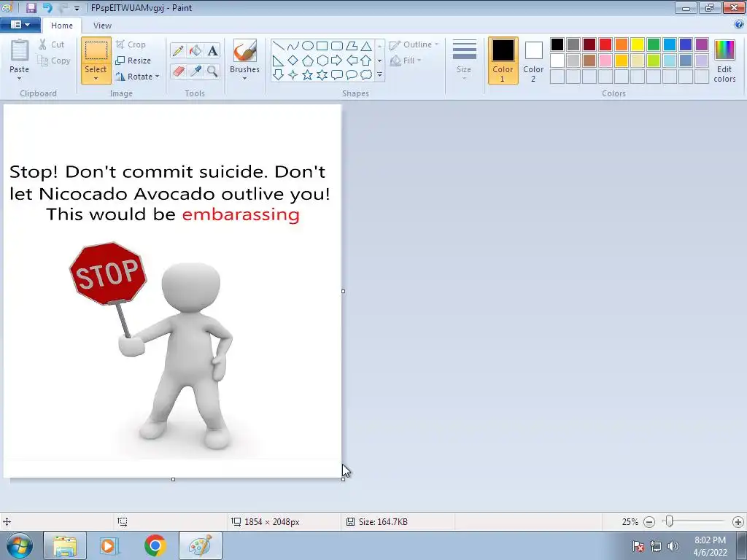
Task: Choose the Oval callout shape
Action: pyautogui.click(x=352, y=75)
